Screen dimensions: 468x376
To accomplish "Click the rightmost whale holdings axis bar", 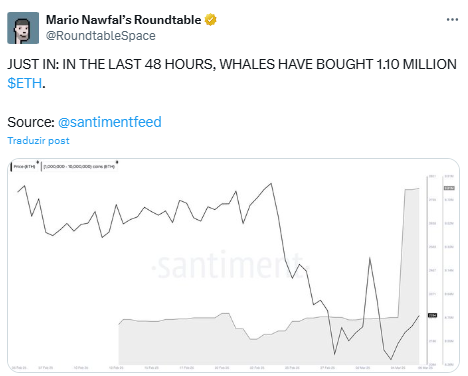I will (443, 269).
